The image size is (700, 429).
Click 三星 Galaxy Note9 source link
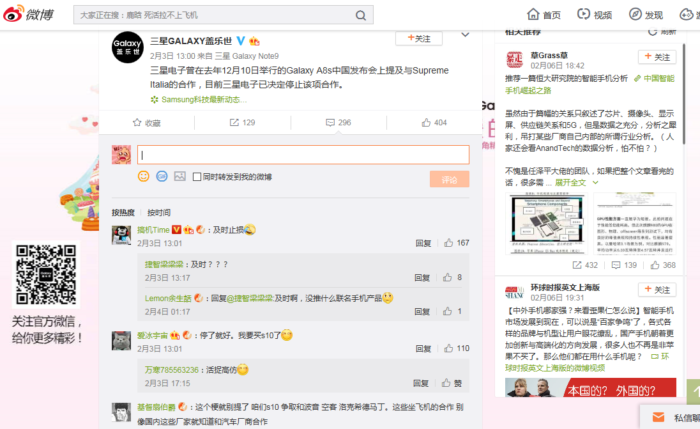pos(247,56)
